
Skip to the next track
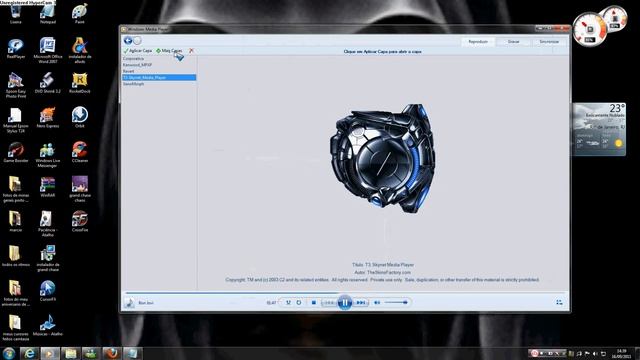point(360,302)
